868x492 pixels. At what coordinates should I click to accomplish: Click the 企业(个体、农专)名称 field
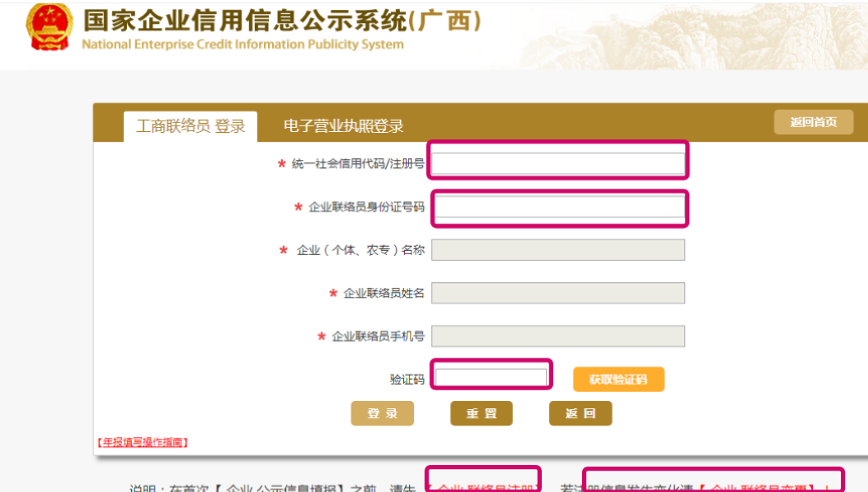(x=558, y=250)
